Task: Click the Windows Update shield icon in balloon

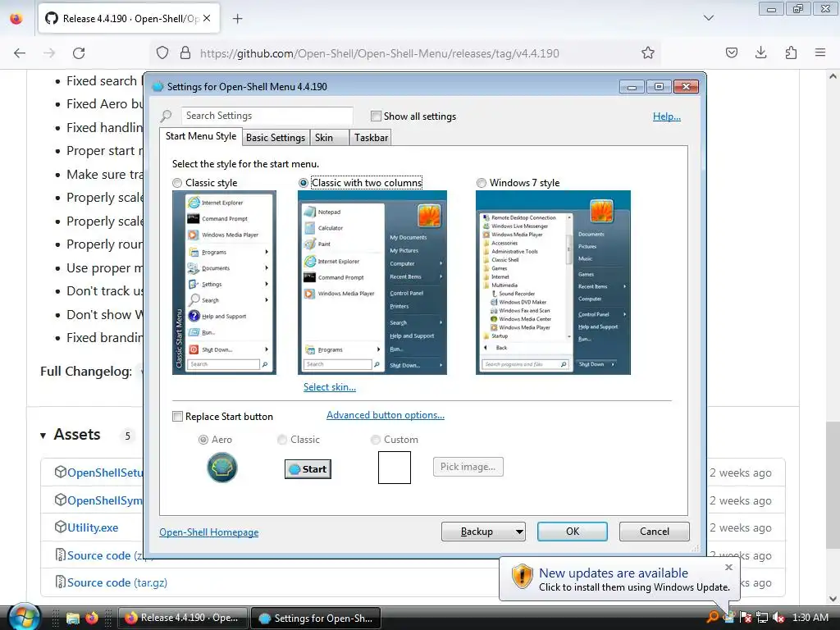Action: click(522, 577)
